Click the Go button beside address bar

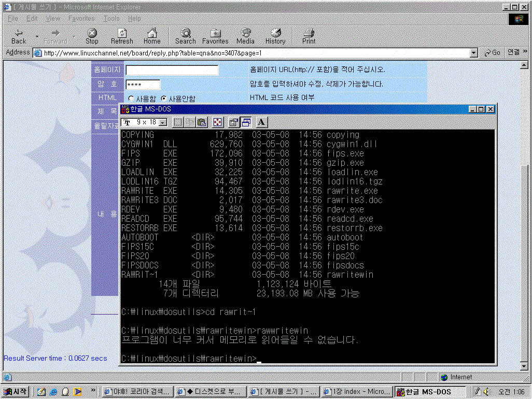point(492,53)
